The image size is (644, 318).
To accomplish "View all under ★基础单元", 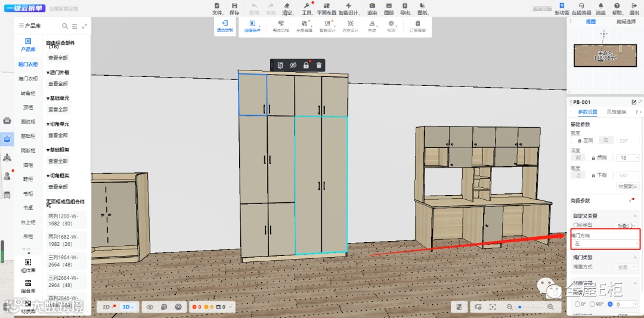I will 58,110.
